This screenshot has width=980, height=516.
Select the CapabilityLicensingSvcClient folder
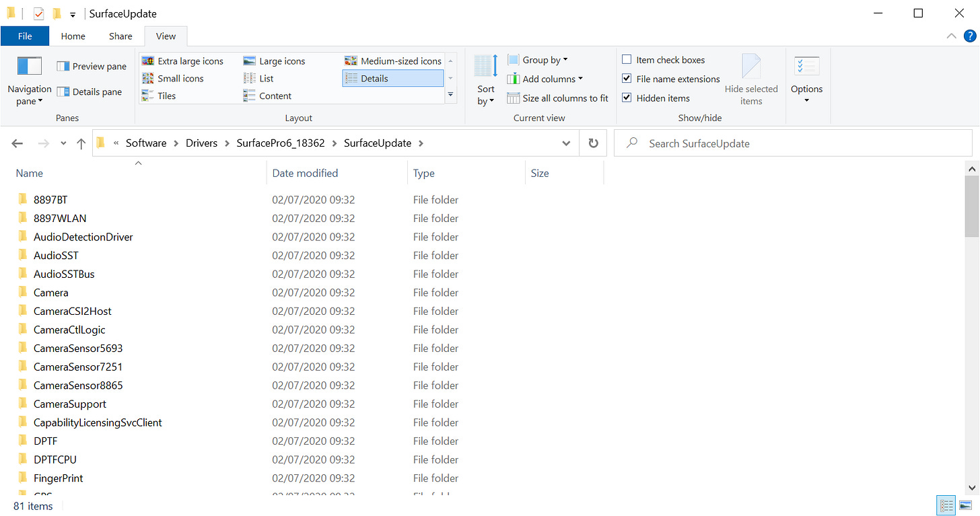[x=98, y=422]
